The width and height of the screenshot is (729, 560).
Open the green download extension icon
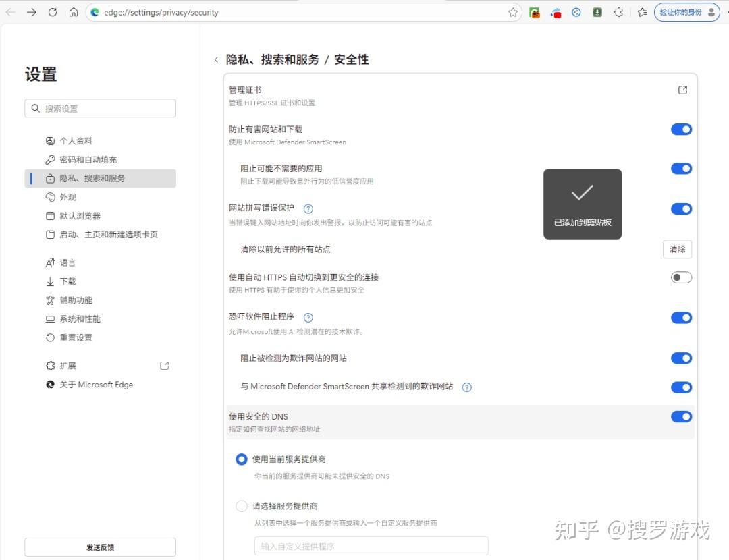tap(597, 13)
